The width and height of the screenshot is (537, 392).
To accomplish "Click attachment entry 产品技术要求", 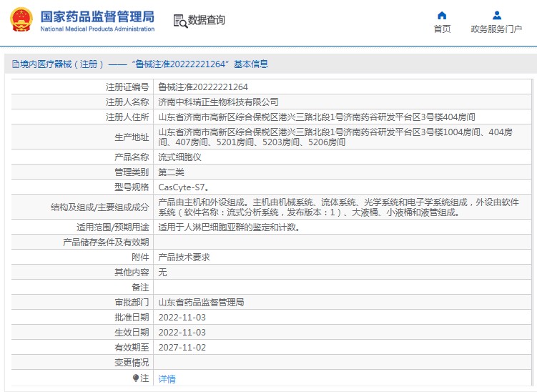I will (184, 257).
